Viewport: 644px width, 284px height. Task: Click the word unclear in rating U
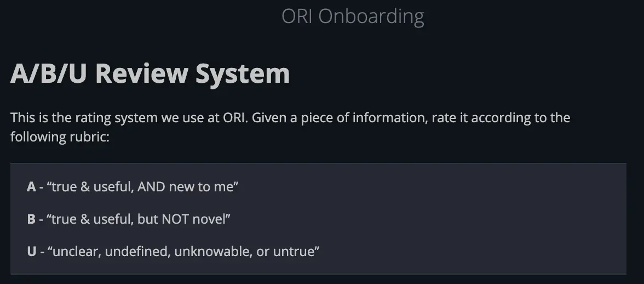point(76,252)
